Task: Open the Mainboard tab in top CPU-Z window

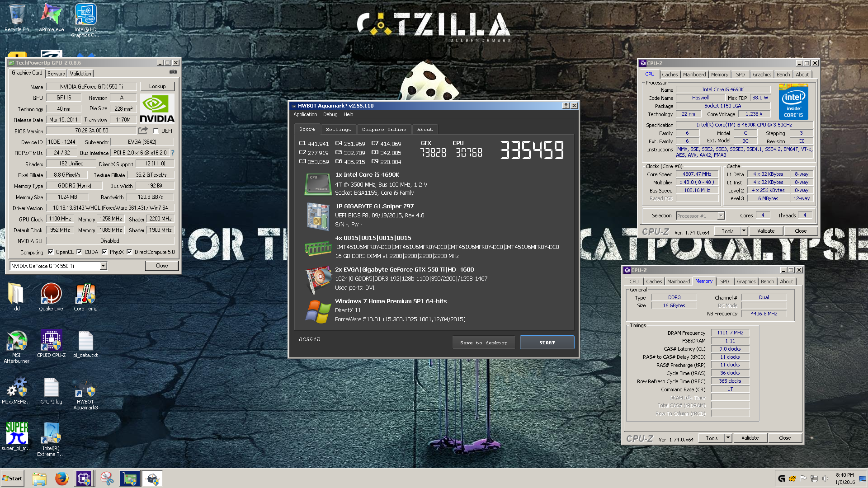Action: 694,75
